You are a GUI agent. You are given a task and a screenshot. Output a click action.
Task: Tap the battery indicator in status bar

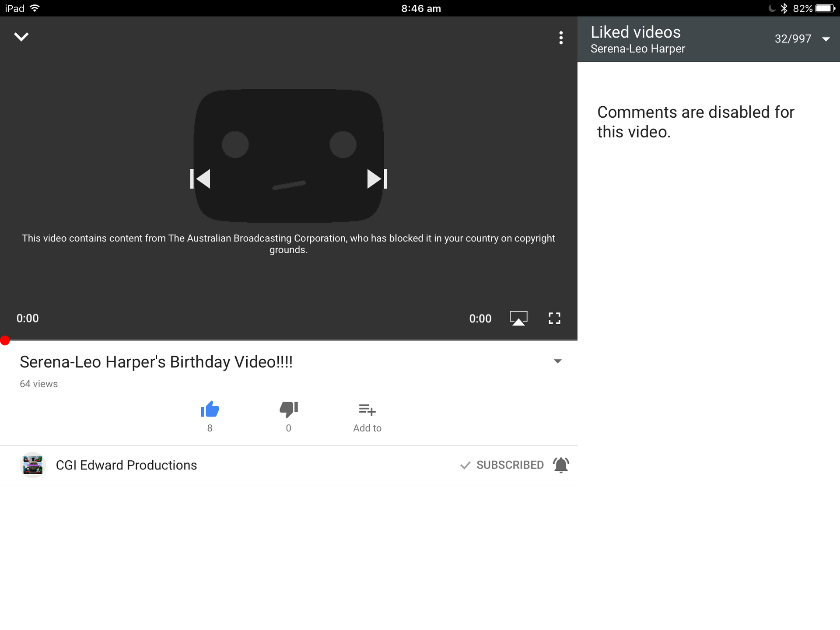coord(826,8)
